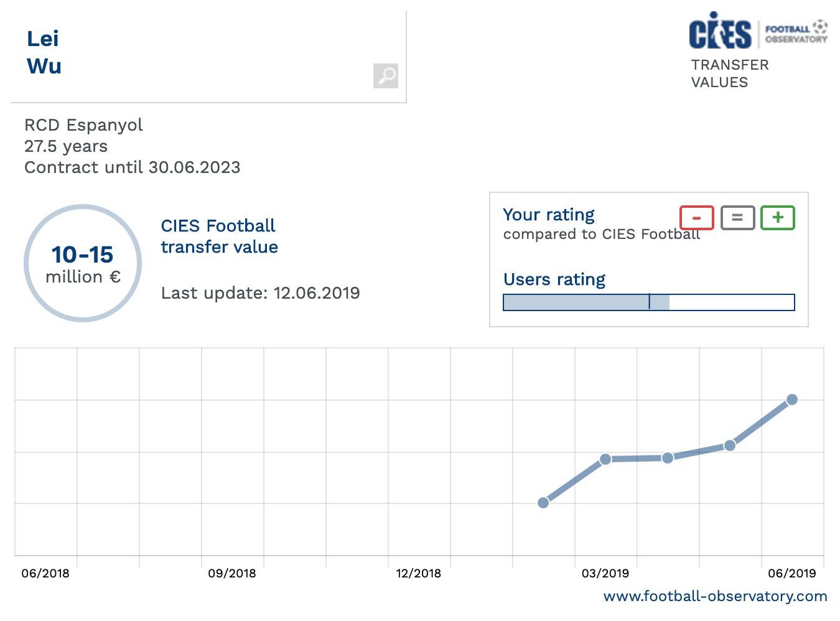Click the RCD Espanyol club name
This screenshot has height=621, width=840.
pyautogui.click(x=83, y=125)
